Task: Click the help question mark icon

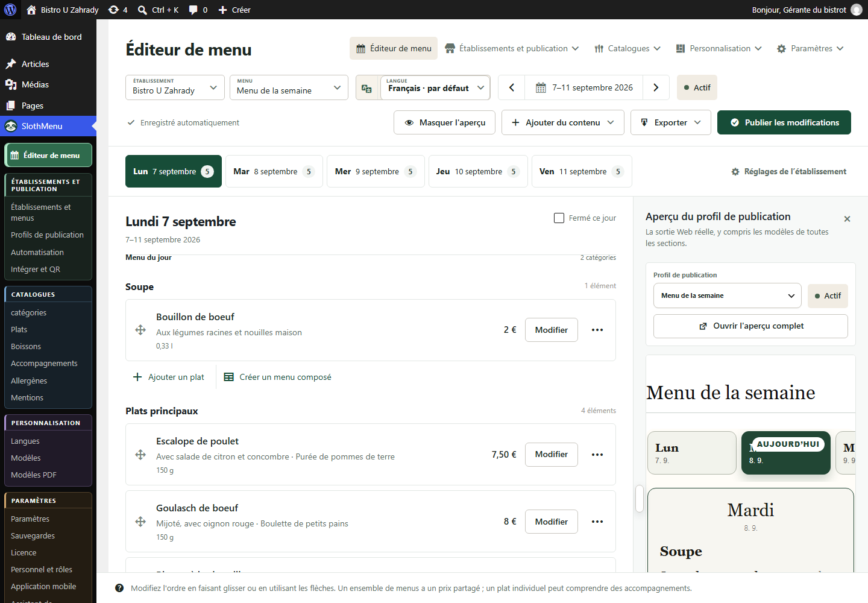Action: 119,588
